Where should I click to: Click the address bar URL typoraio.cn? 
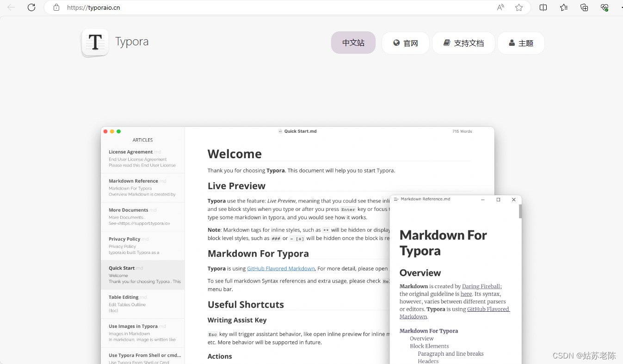click(x=93, y=7)
